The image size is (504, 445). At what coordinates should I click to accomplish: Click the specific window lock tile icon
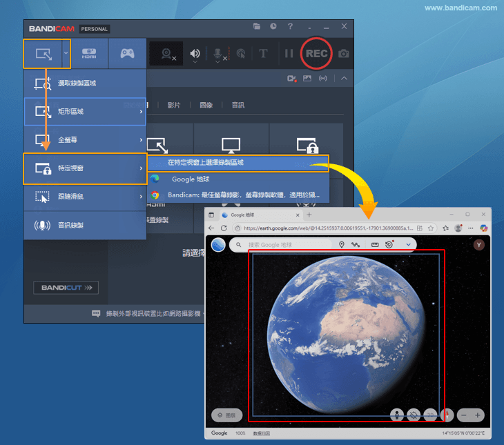click(x=308, y=146)
